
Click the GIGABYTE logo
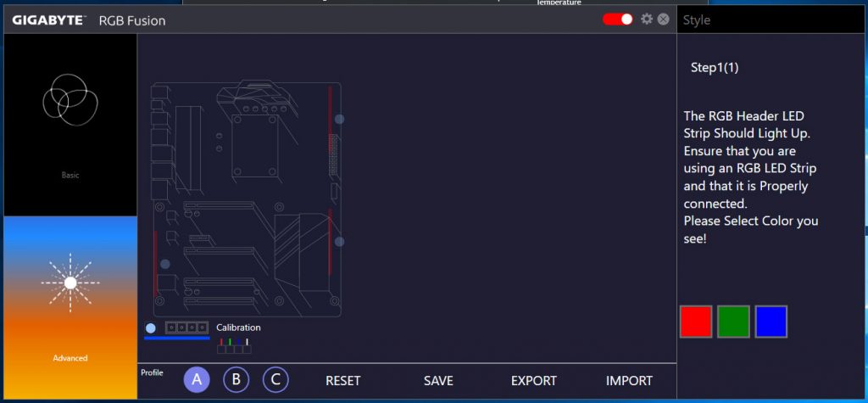click(48, 20)
